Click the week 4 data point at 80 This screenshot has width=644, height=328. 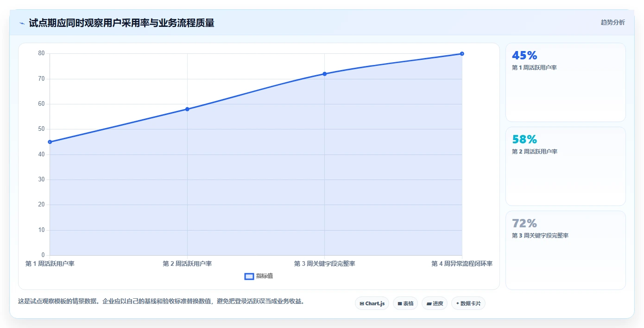462,54
